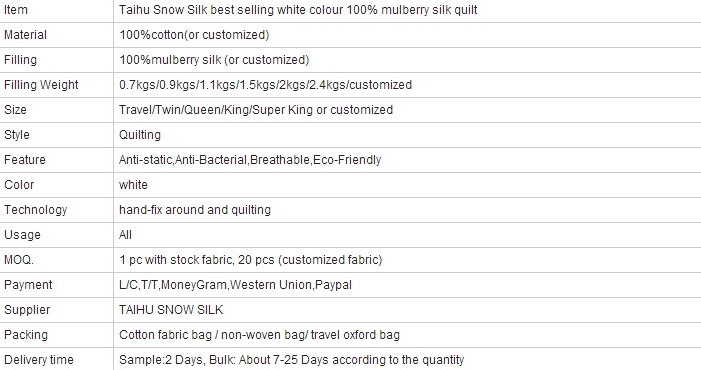Select the filling weight kgs options text
The image size is (701, 370).
point(266,85)
